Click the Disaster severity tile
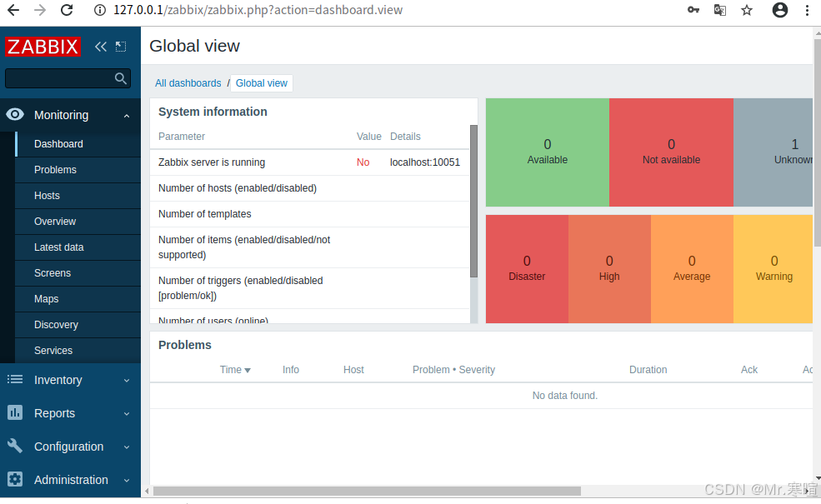821x504 pixels. (x=527, y=269)
